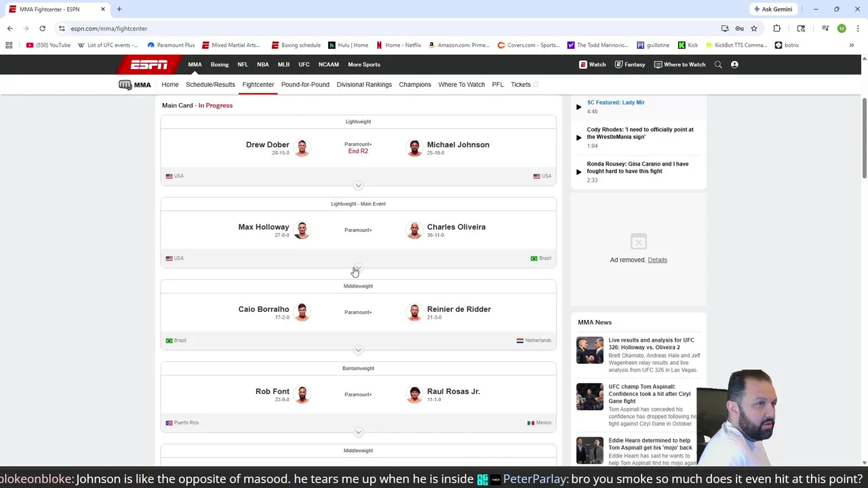Screen dimensions: 868x488
Task: Click the Watch button in header
Action: pos(593,64)
